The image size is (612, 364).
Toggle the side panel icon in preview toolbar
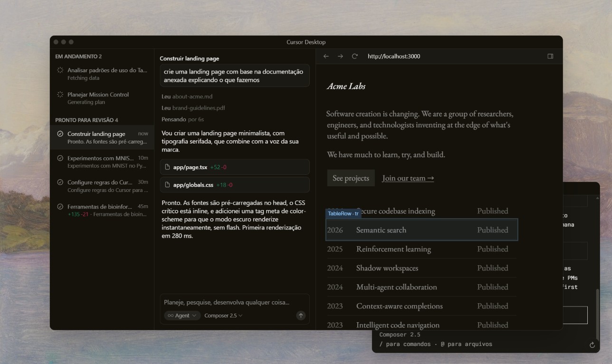pos(550,56)
